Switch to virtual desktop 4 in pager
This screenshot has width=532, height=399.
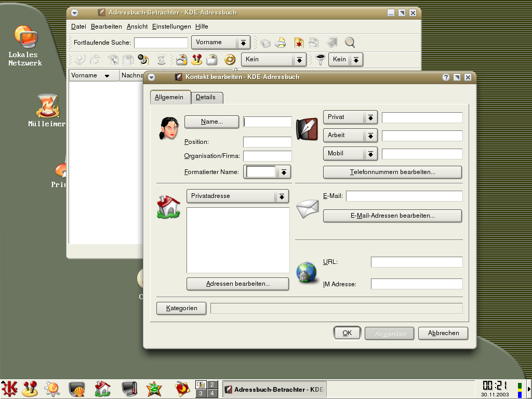click(x=212, y=393)
